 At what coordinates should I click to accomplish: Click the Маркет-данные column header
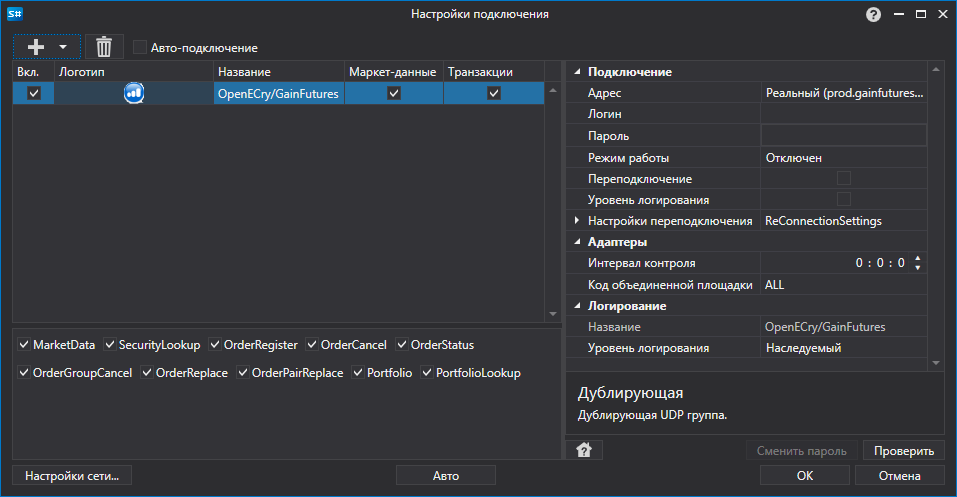pyautogui.click(x=394, y=71)
